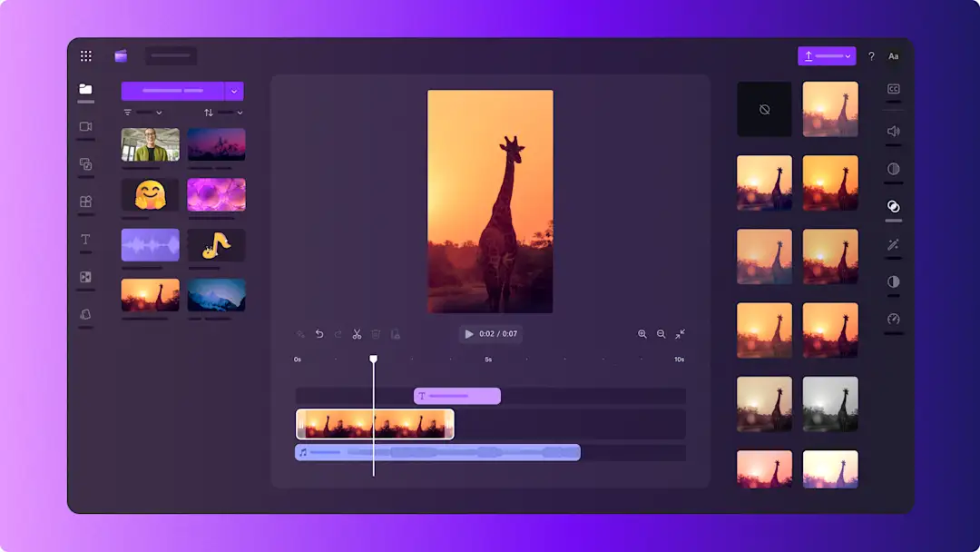Click the Help question mark button
The image size is (980, 552).
tap(871, 55)
